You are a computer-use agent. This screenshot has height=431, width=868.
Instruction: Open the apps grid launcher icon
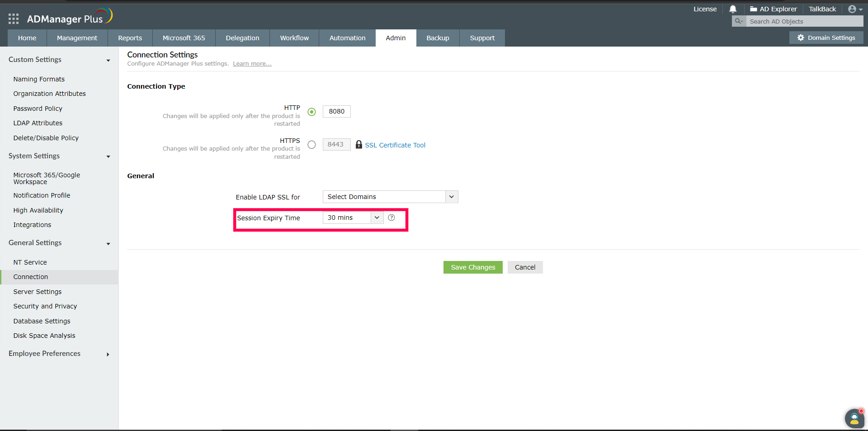[x=14, y=19]
